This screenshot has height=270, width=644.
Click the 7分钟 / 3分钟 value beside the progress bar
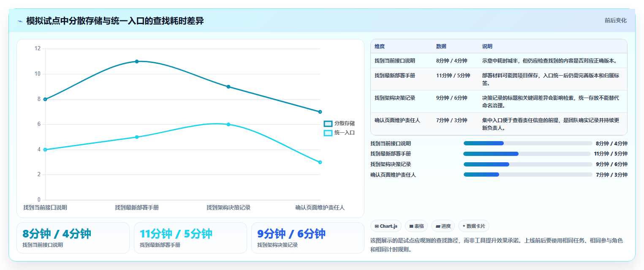point(611,175)
